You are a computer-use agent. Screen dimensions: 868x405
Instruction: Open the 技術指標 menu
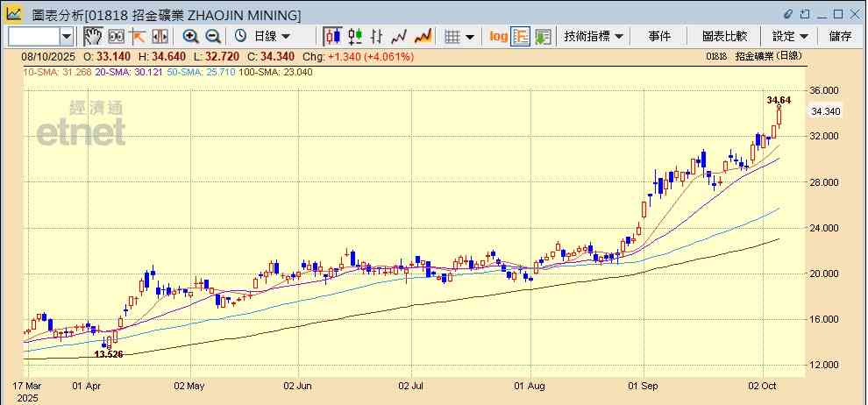tap(594, 36)
